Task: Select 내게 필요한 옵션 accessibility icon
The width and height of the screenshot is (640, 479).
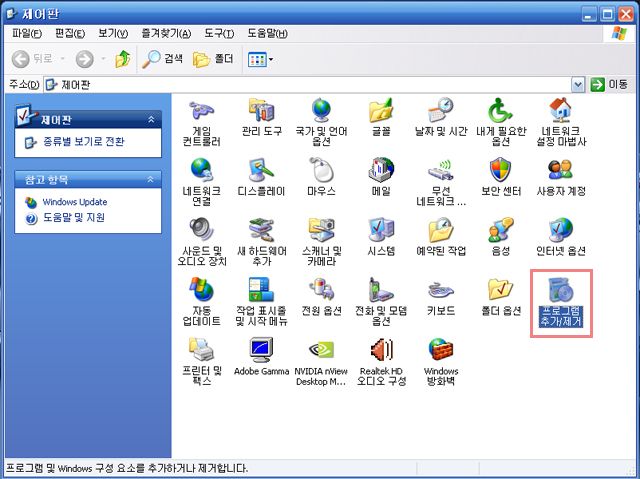Action: pos(501,122)
